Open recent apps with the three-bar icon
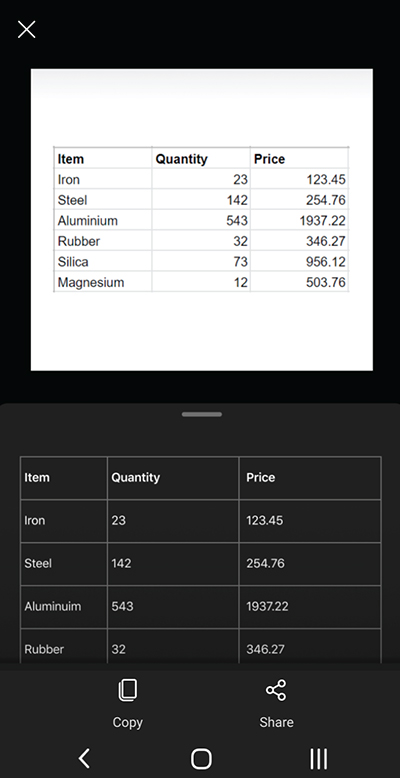The image size is (400, 778). point(318,758)
